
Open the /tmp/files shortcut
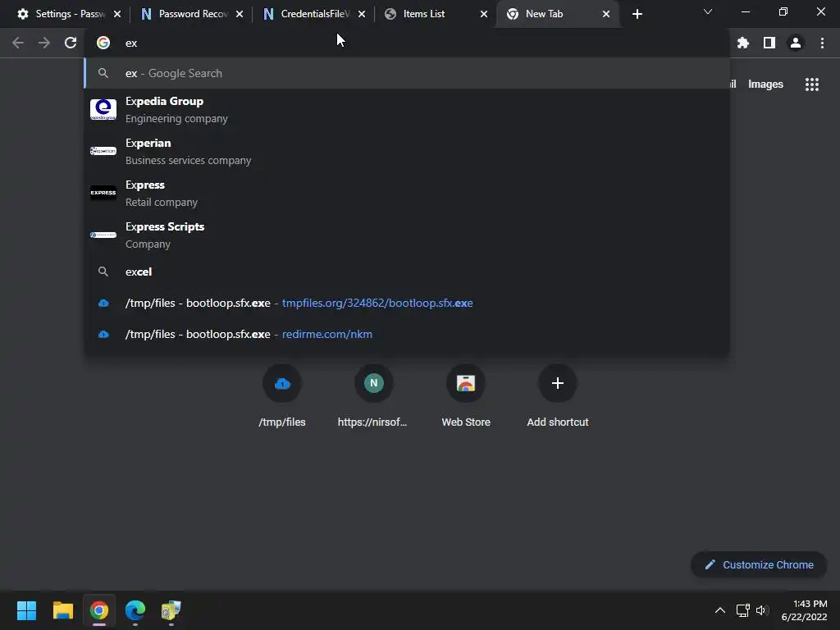point(282,396)
